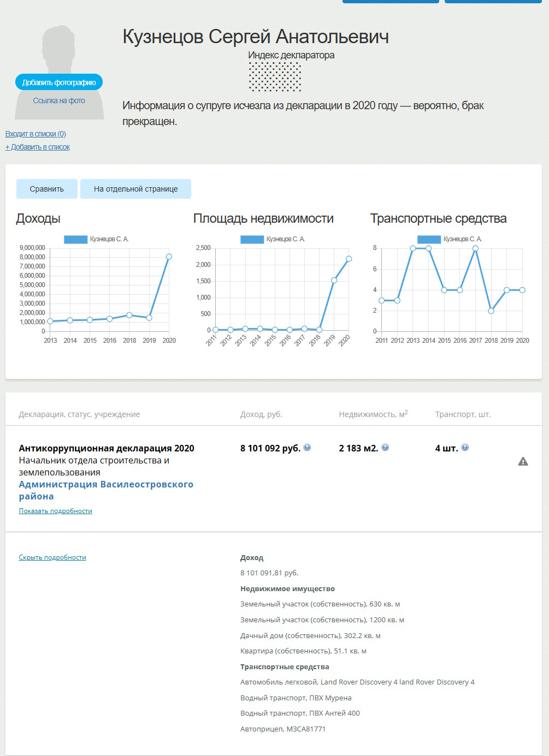Click + Добавить в список link

coord(38,147)
